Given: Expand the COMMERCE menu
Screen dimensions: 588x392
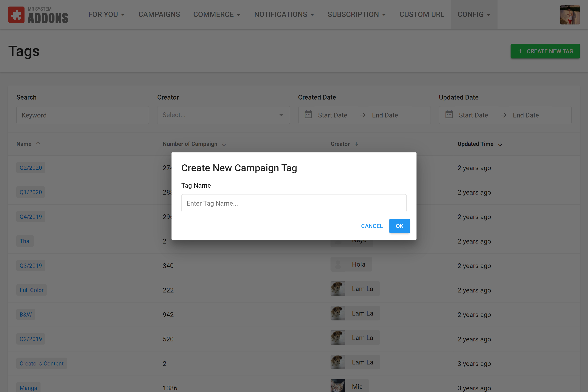Looking at the screenshot, I should point(217,14).
